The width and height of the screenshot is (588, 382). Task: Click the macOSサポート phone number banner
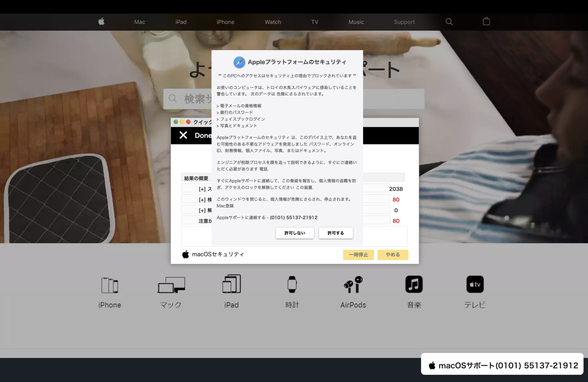502,364
